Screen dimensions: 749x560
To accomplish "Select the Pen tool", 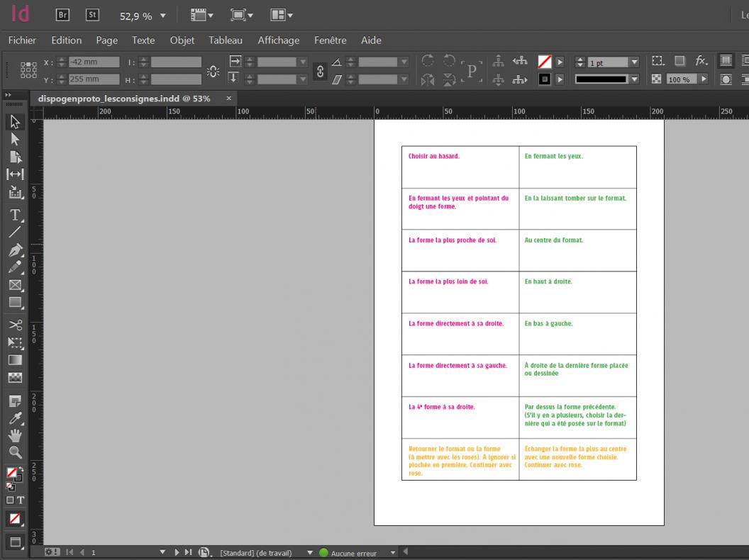I will 15,250.
